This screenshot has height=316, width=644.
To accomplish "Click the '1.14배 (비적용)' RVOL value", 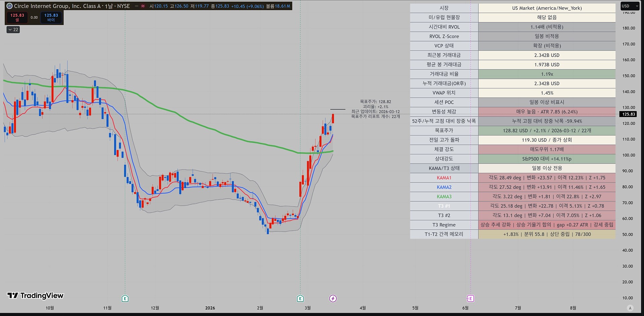I will coord(547,27).
